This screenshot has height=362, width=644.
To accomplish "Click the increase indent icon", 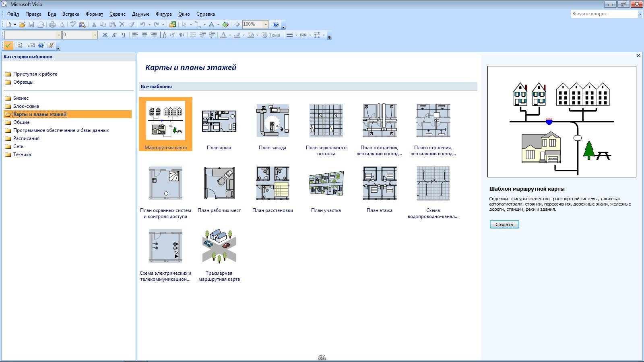I will pyautogui.click(x=212, y=35).
